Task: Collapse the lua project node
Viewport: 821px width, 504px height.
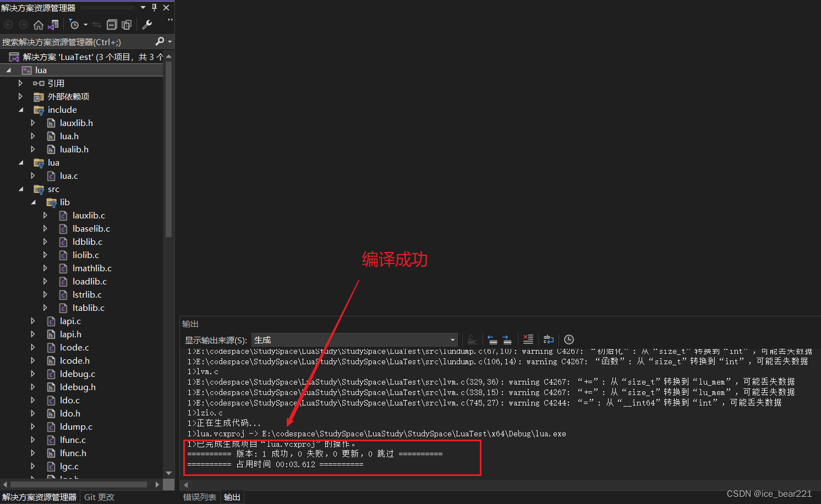Action: click(8, 70)
